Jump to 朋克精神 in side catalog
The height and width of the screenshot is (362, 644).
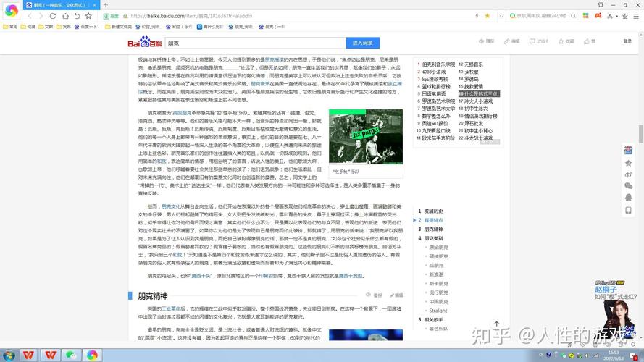click(433, 230)
